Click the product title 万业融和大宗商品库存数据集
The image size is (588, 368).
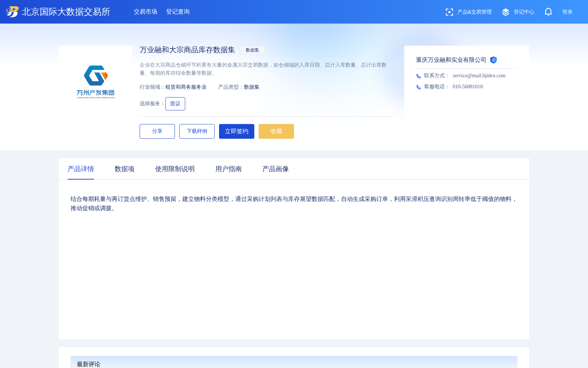(187, 50)
